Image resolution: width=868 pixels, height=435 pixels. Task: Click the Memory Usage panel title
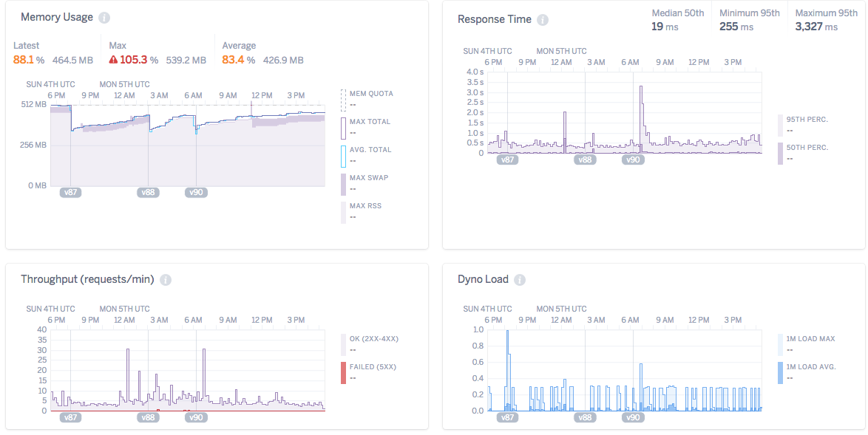tap(57, 17)
